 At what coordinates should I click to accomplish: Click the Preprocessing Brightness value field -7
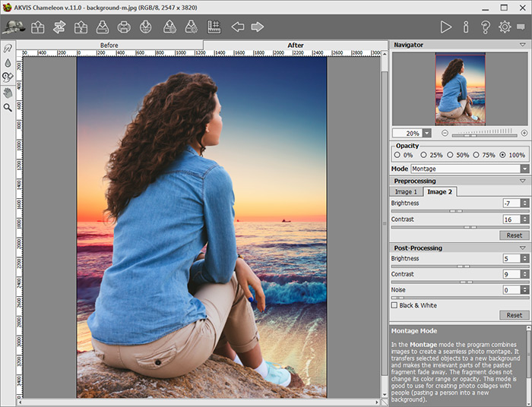tap(511, 203)
